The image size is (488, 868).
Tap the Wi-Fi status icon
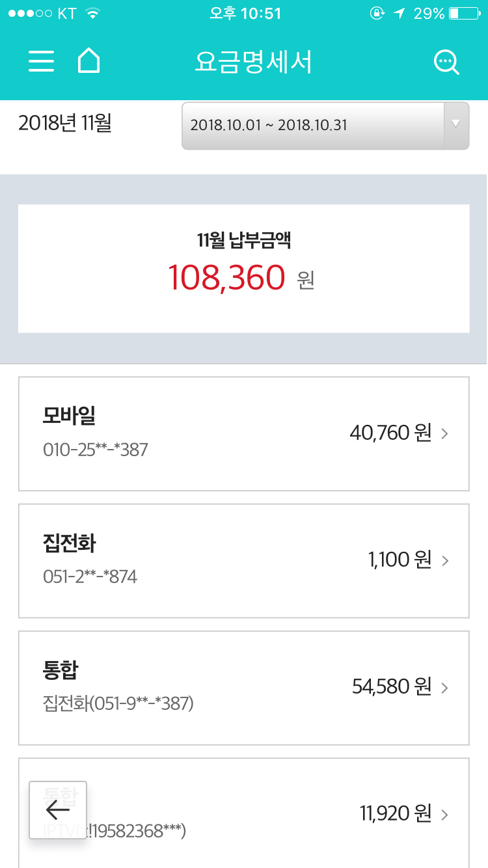click(93, 14)
